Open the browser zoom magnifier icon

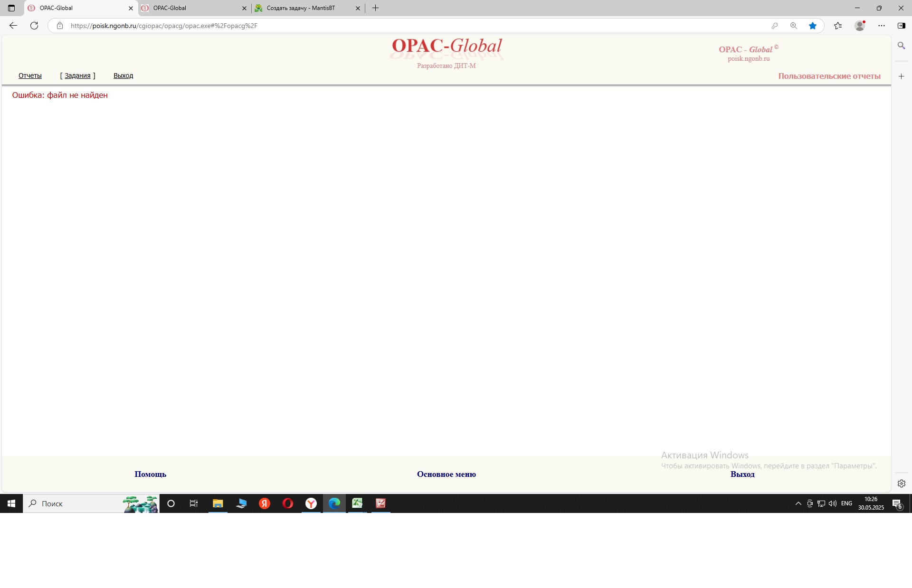(794, 26)
